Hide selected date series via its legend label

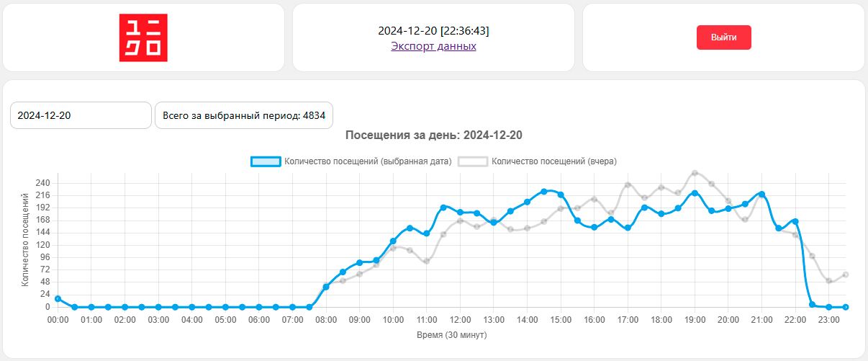pyautogui.click(x=367, y=161)
